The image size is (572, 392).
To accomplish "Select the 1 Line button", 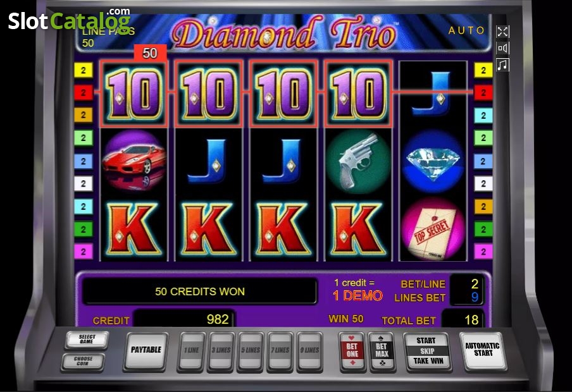I will click(x=192, y=351).
